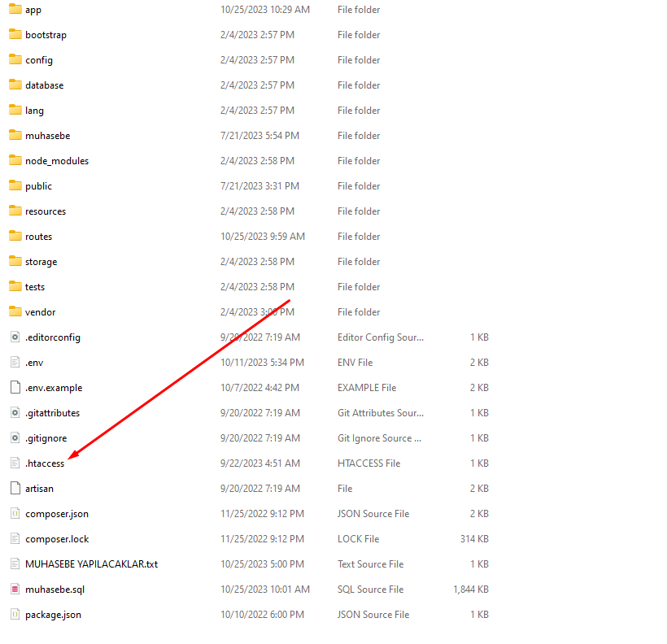Click the .editorconfig gear file icon

coord(15,337)
